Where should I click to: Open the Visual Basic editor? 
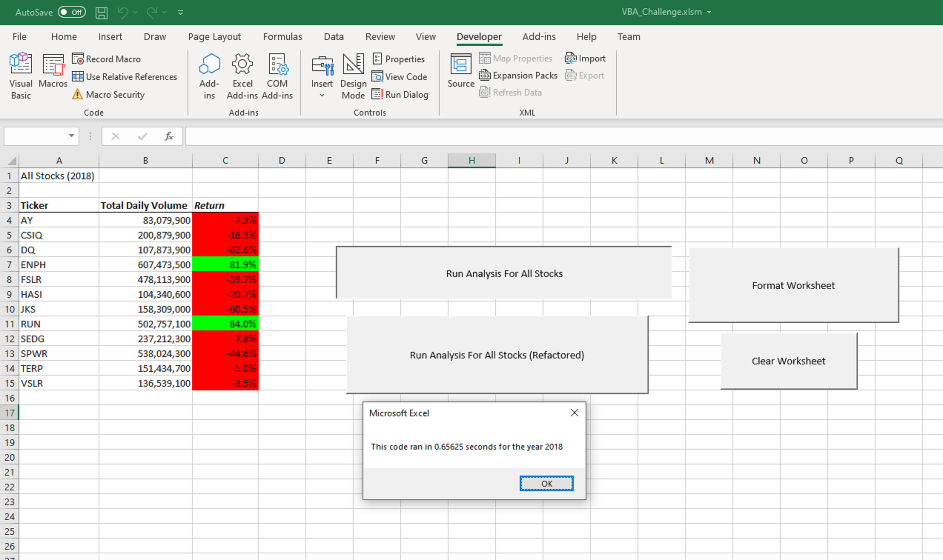point(21,76)
